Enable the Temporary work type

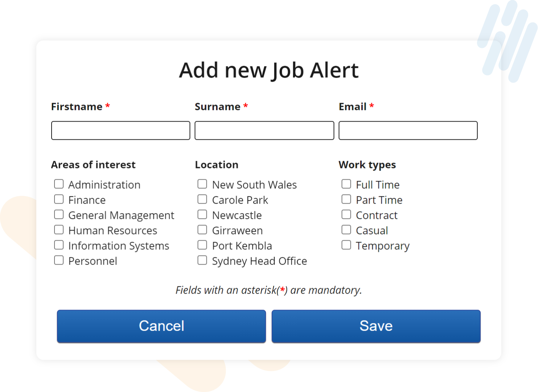coord(346,245)
